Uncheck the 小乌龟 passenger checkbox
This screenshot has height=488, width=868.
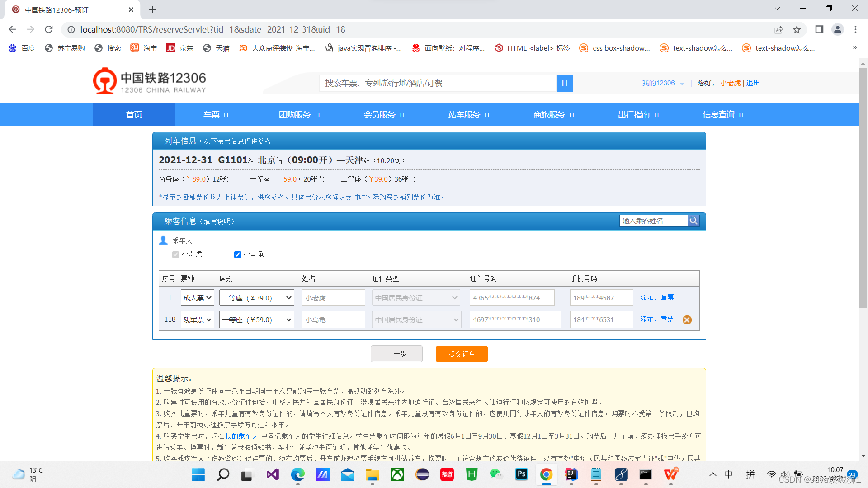pyautogui.click(x=237, y=254)
